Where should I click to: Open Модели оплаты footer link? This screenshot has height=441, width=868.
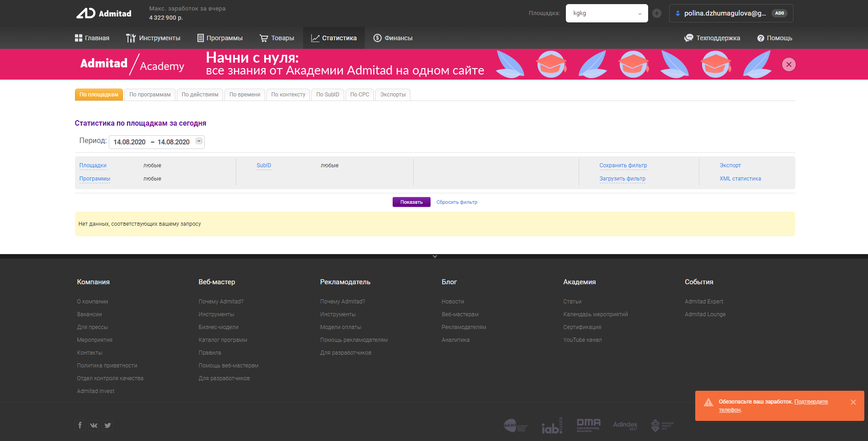point(341,327)
